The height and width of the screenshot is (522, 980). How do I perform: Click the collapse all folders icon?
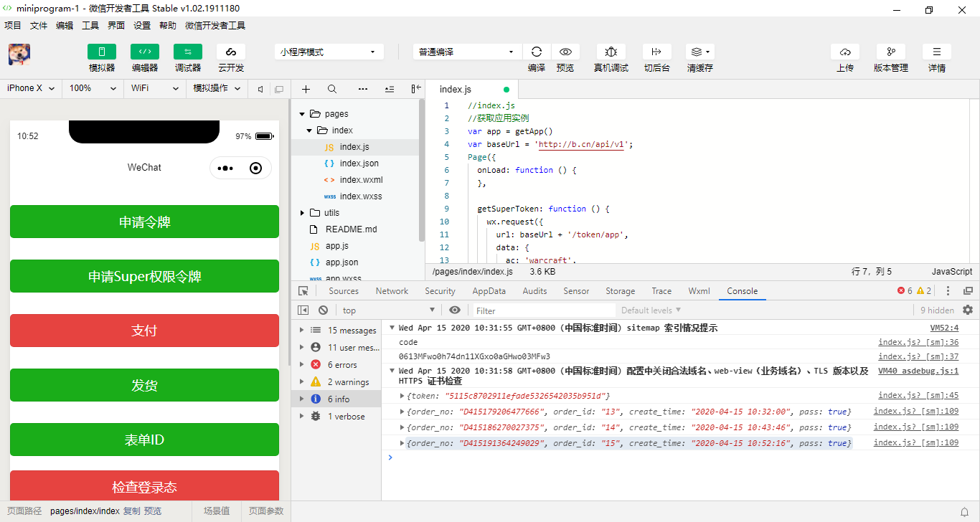pos(390,89)
